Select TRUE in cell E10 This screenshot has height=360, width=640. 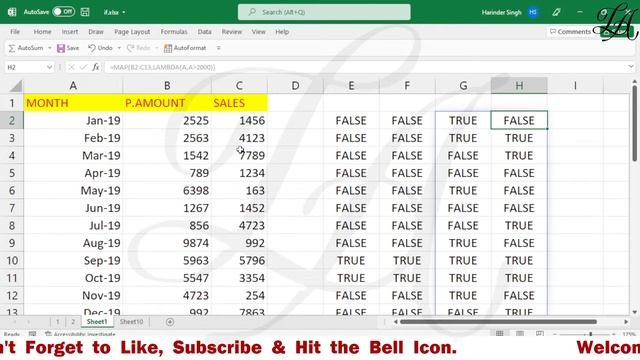tap(351, 260)
